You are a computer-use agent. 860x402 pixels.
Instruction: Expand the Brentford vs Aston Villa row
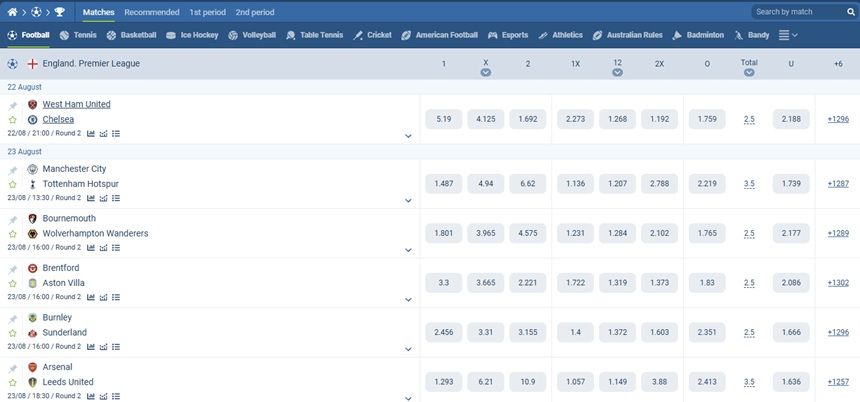pos(408,299)
